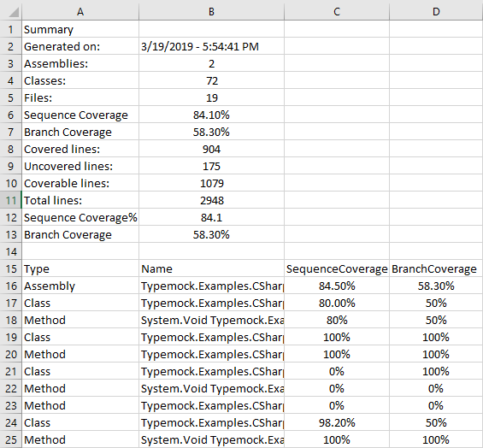Select the generated date cell 3/19/2019
This screenshot has width=483, height=448.
211,46
